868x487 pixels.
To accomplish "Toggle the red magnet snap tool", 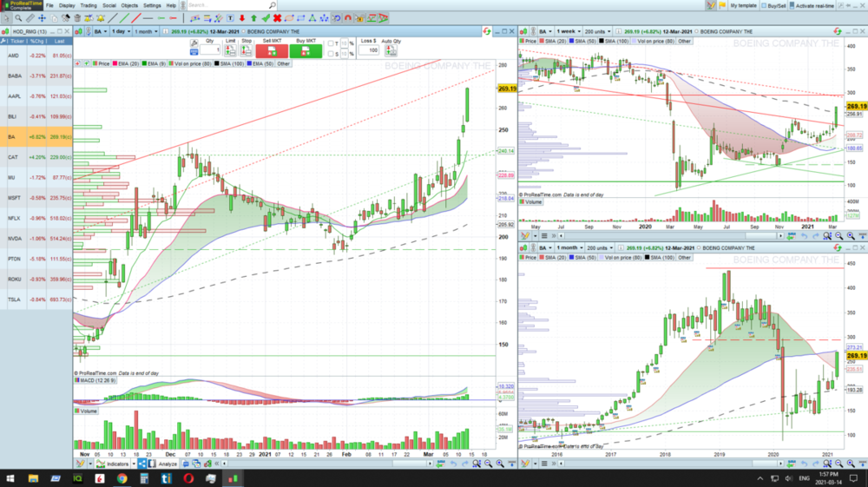I will [348, 18].
